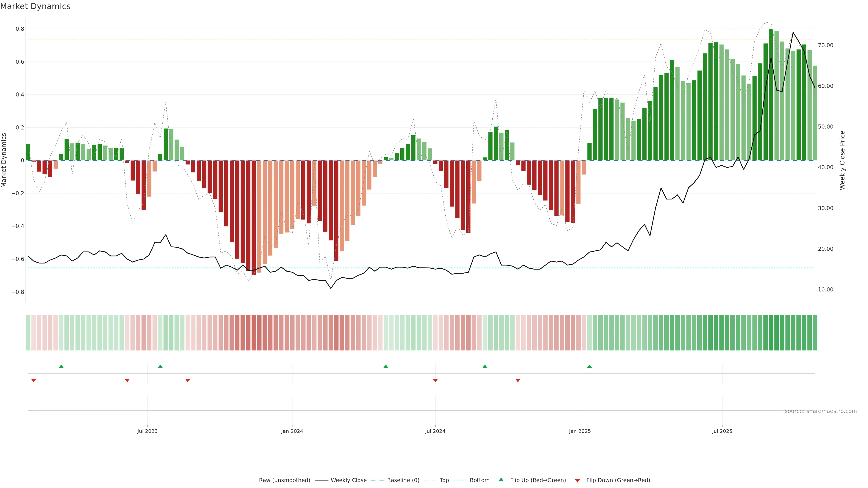The width and height of the screenshot is (868, 488).
Task: Click the Jul 2025 x-axis label
Action: (x=722, y=431)
